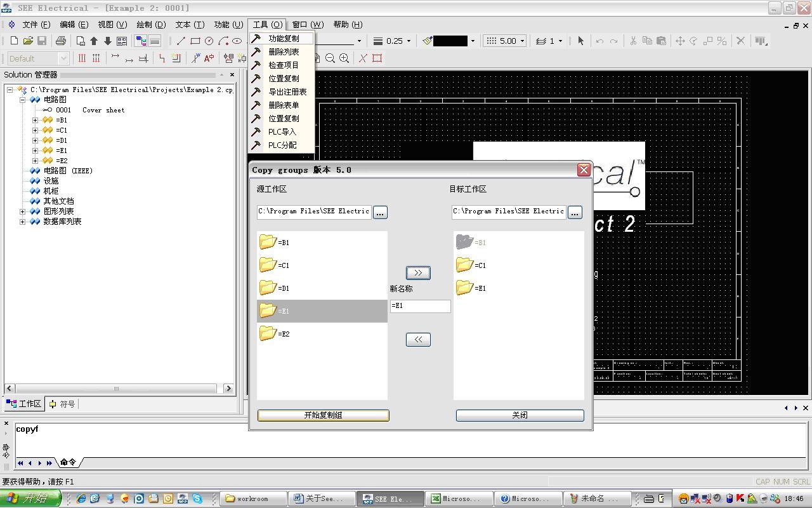Open the 编辑 (E) menu
Viewport: 812px width, 508px height.
point(74,24)
